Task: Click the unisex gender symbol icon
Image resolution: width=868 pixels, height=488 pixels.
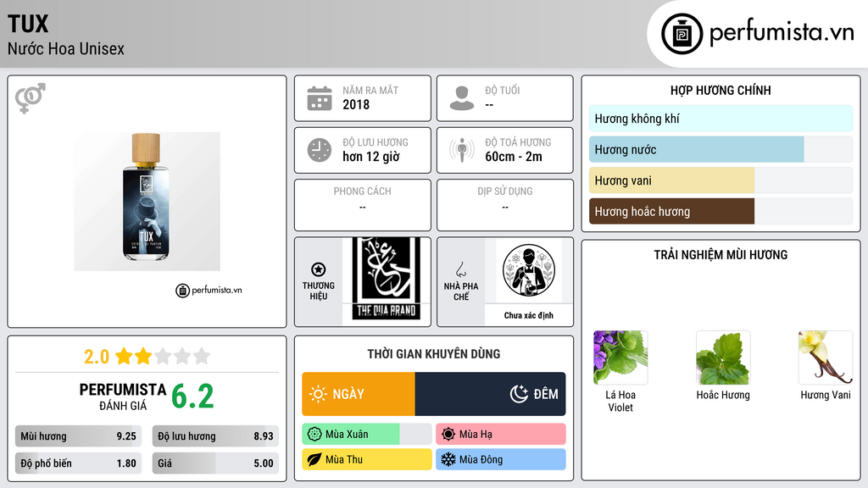Action: tap(31, 98)
